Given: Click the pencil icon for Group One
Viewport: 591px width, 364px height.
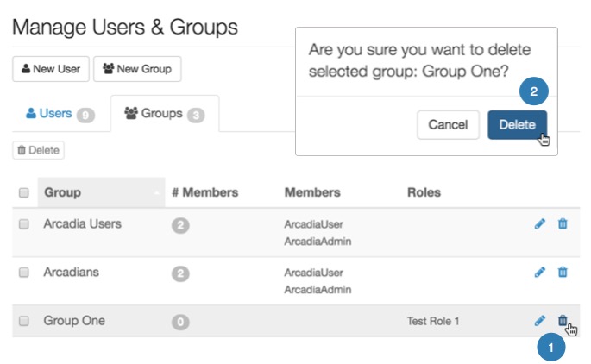Looking at the screenshot, I should coord(540,321).
